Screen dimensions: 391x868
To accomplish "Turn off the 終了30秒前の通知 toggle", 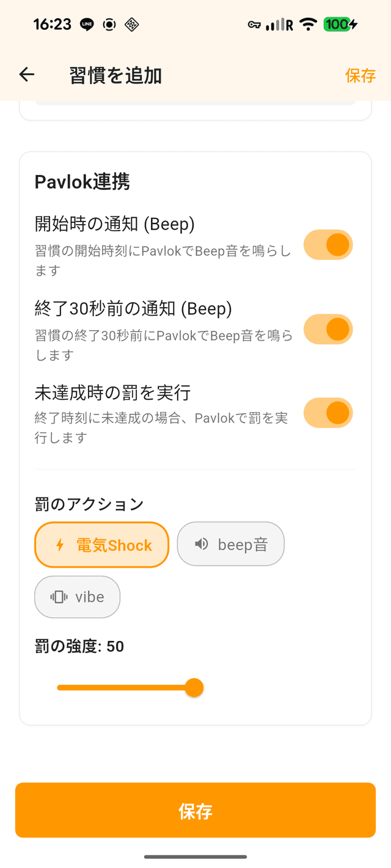I will (328, 329).
